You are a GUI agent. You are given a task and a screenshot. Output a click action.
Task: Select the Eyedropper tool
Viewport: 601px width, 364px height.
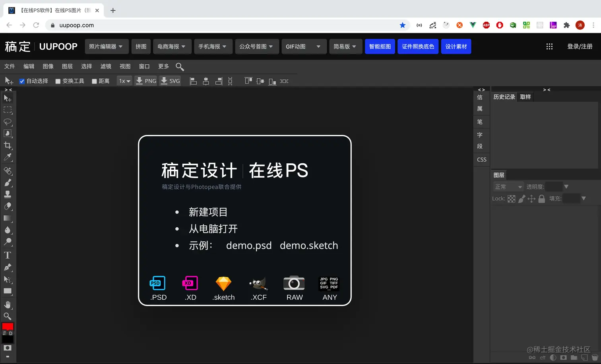[8, 157]
